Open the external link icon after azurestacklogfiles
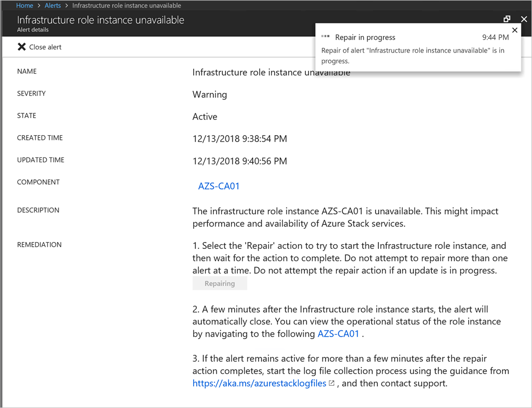The image size is (532, 408). click(x=331, y=383)
